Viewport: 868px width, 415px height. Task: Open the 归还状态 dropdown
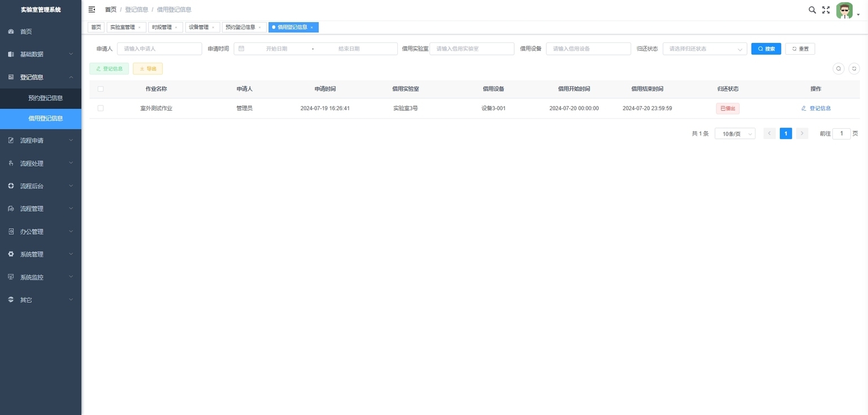click(705, 49)
